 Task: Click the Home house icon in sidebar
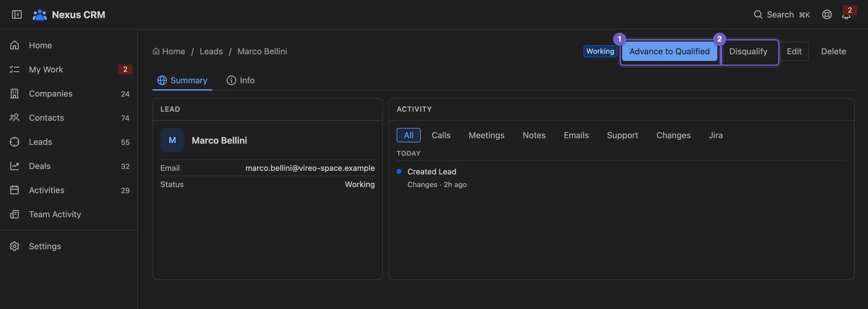[14, 45]
